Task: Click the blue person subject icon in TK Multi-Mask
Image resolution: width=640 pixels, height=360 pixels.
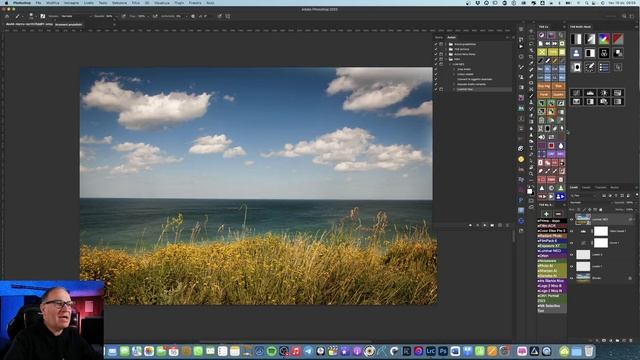Action: tap(576, 53)
